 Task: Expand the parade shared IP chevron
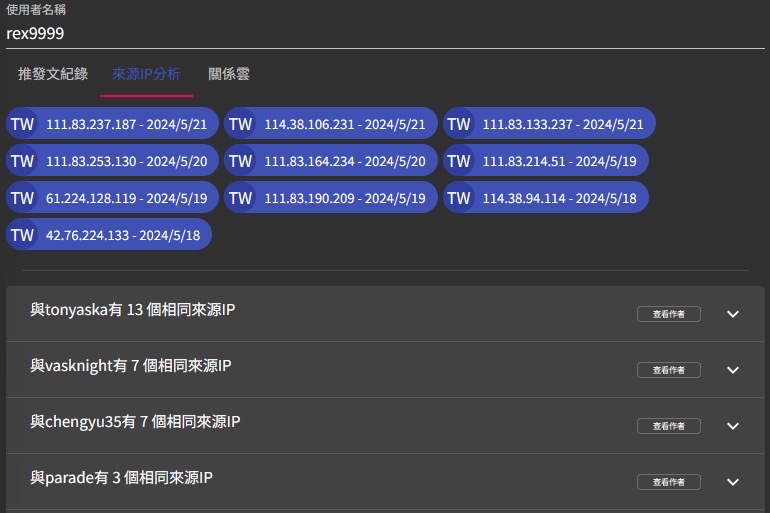pos(733,482)
